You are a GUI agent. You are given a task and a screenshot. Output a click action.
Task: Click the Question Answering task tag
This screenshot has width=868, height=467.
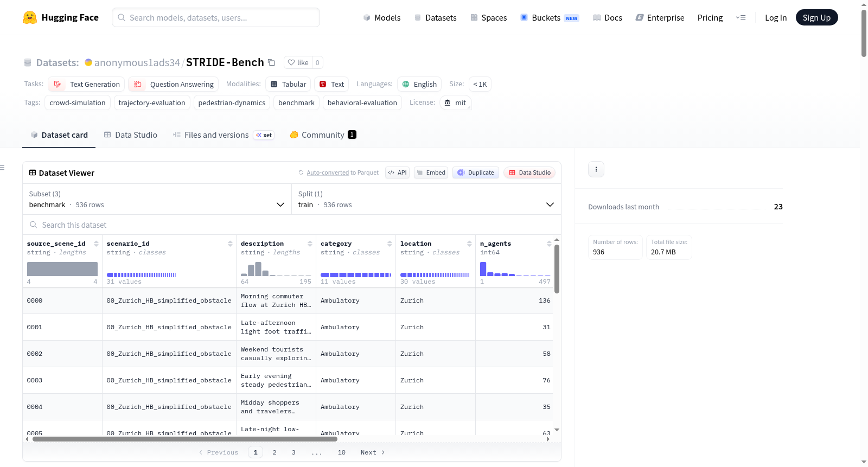click(x=174, y=84)
